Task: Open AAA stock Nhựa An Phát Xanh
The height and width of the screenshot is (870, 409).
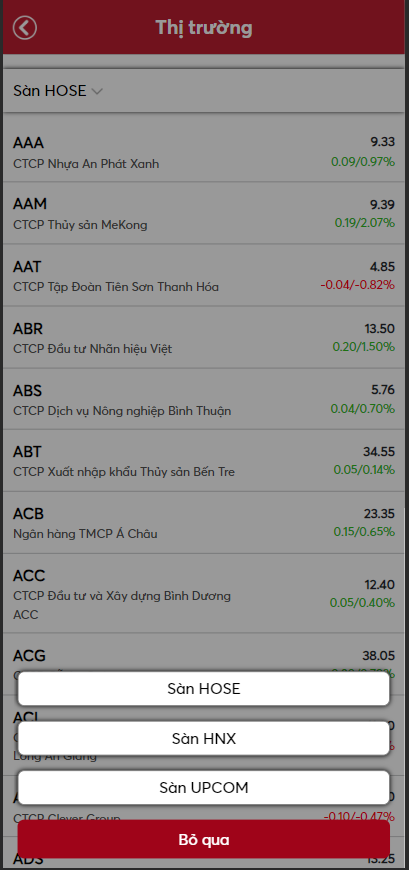Action: click(x=204, y=153)
